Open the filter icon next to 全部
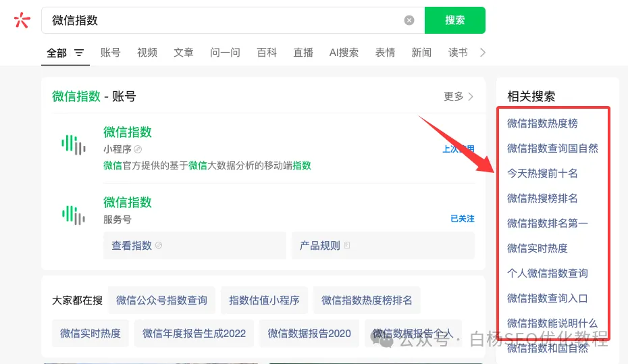Image resolution: width=628 pixels, height=364 pixels. (x=79, y=53)
